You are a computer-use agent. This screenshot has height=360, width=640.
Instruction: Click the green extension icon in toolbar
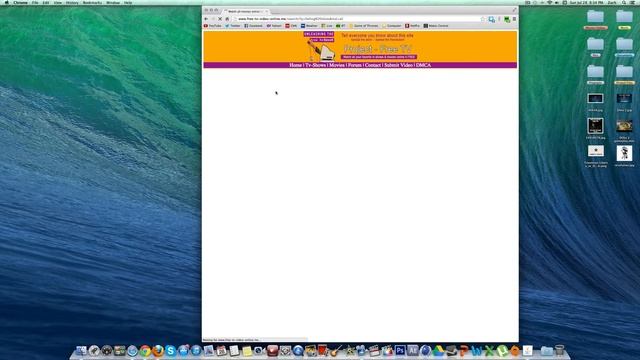(507, 19)
